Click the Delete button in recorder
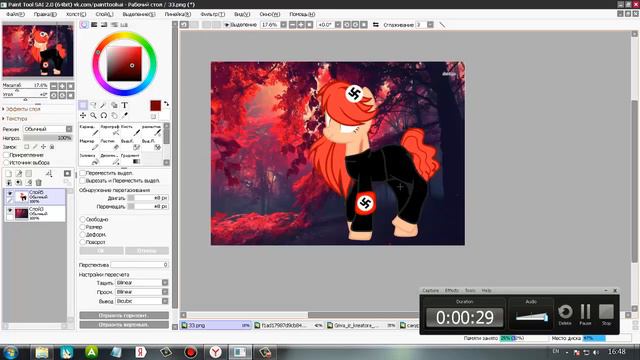Viewport: 640px width, 360px height. tap(565, 314)
